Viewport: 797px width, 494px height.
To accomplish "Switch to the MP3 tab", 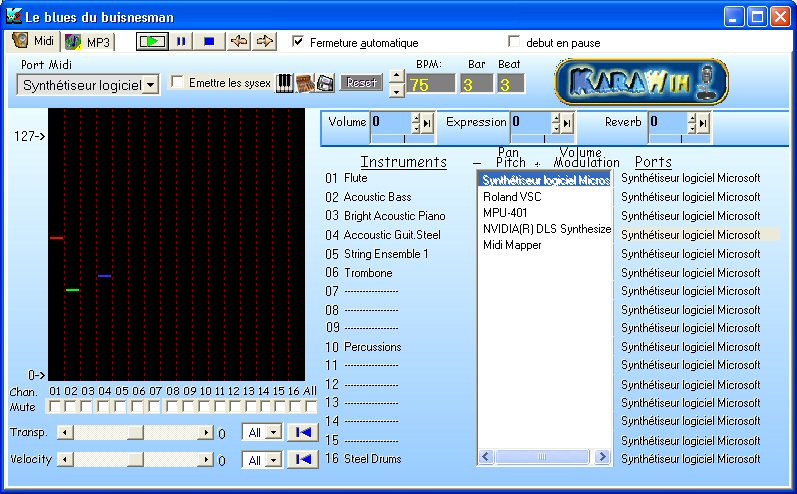I will click(88, 42).
